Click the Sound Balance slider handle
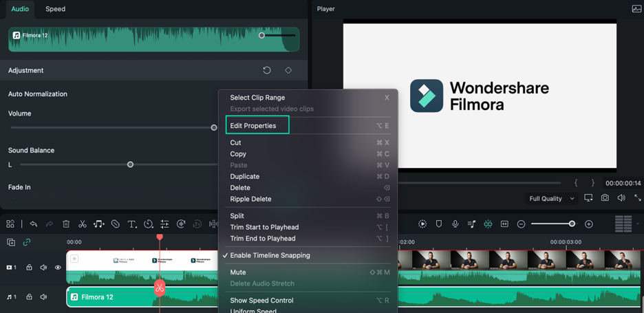 130,164
